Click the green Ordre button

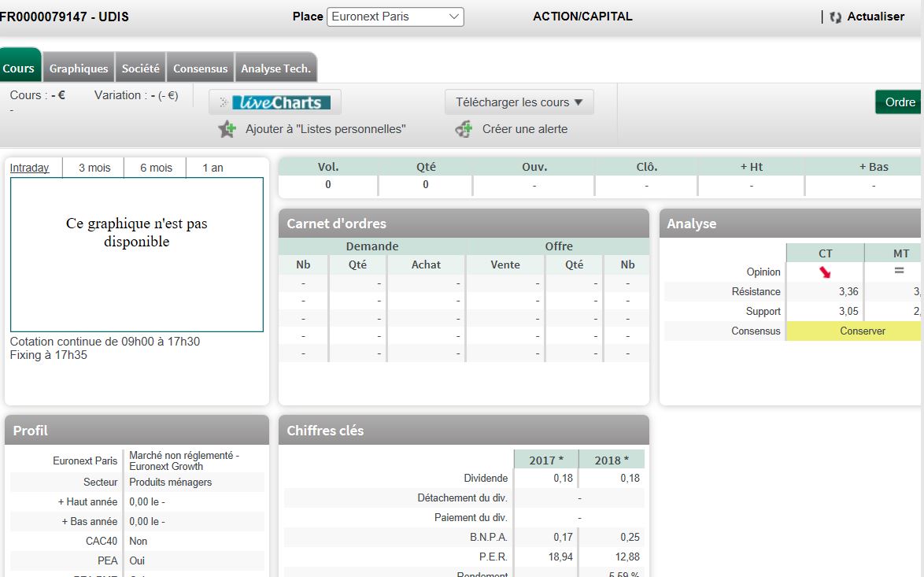[x=900, y=102]
